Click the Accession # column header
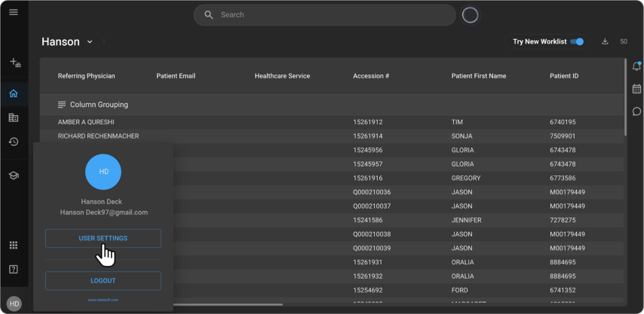Screen dimensions: 644x314 [371, 76]
